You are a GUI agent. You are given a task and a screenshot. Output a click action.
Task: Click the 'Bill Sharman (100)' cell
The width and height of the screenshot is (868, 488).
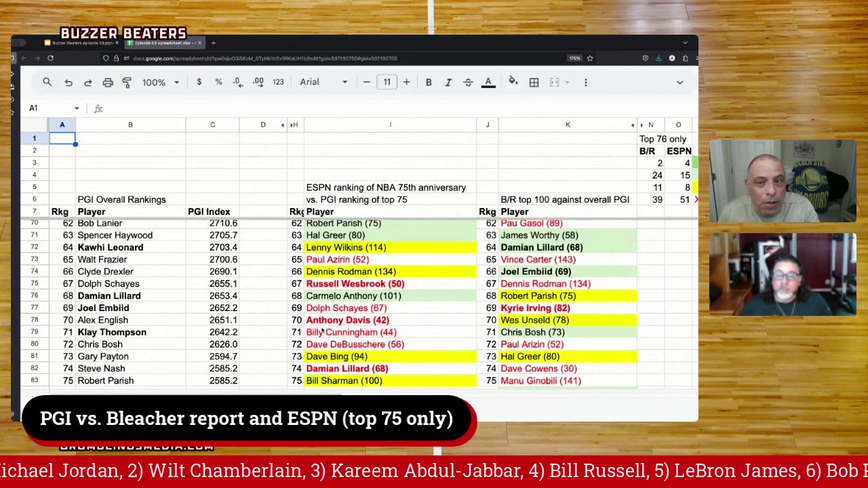pyautogui.click(x=390, y=381)
